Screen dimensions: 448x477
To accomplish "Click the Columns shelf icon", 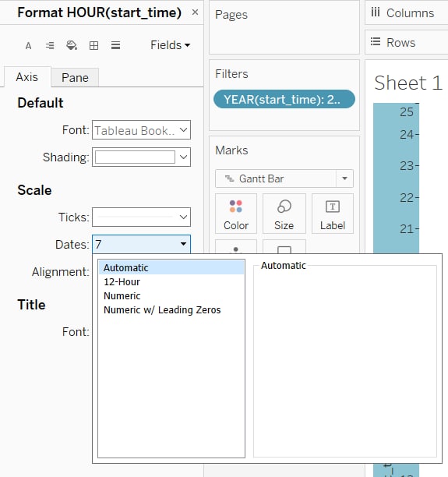I will (376, 12).
